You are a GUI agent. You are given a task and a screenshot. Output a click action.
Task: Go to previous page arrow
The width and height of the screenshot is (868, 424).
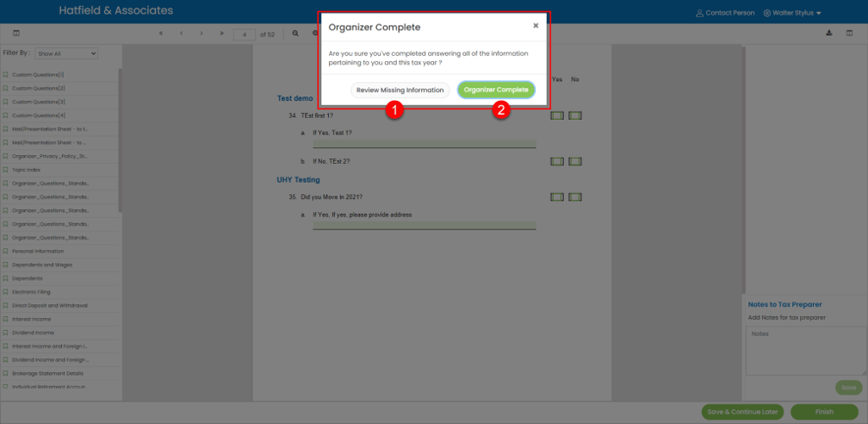181,34
